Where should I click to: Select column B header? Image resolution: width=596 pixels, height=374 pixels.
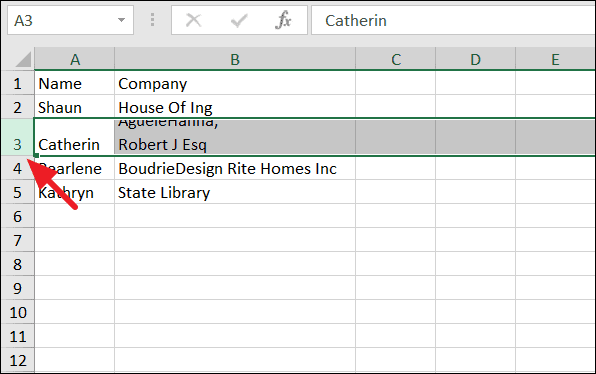[235, 59]
